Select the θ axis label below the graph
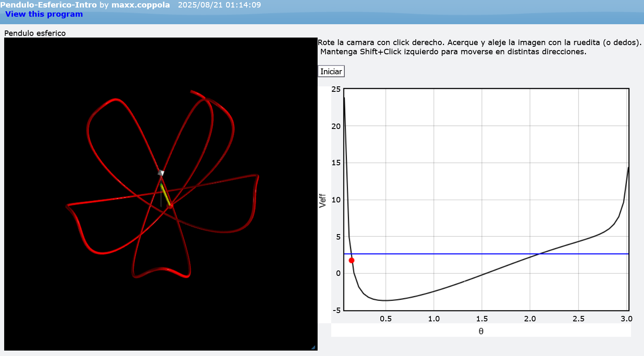644x356 pixels. (x=481, y=331)
